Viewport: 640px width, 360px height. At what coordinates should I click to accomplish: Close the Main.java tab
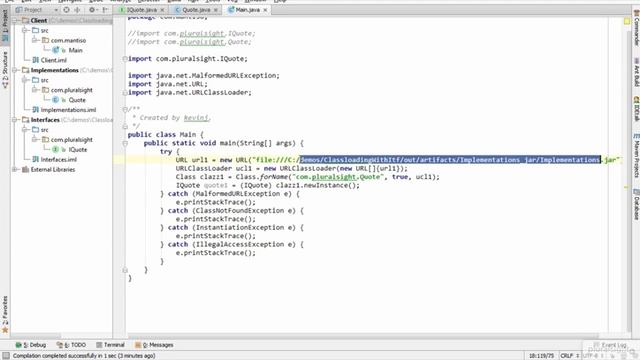pyautogui.click(x=265, y=10)
